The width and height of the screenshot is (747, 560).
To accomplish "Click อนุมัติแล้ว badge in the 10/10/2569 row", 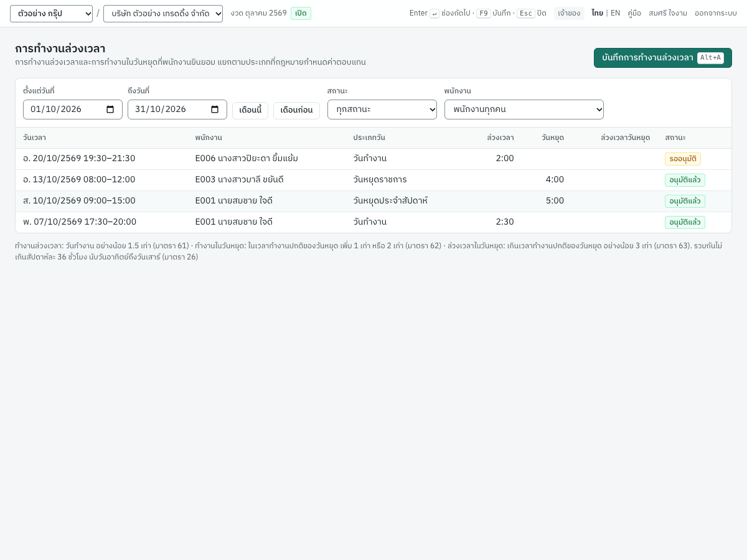I will (685, 201).
